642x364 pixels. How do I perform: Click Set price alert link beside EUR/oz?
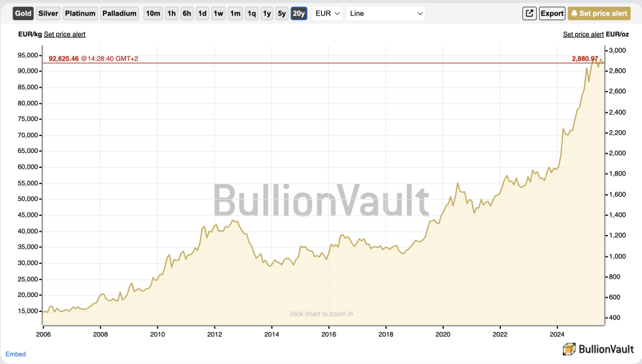[583, 34]
